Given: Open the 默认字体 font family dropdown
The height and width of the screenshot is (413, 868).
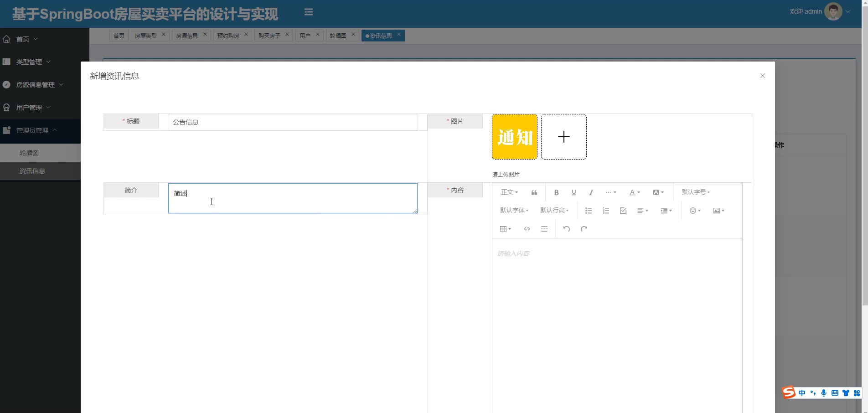Looking at the screenshot, I should 514,211.
